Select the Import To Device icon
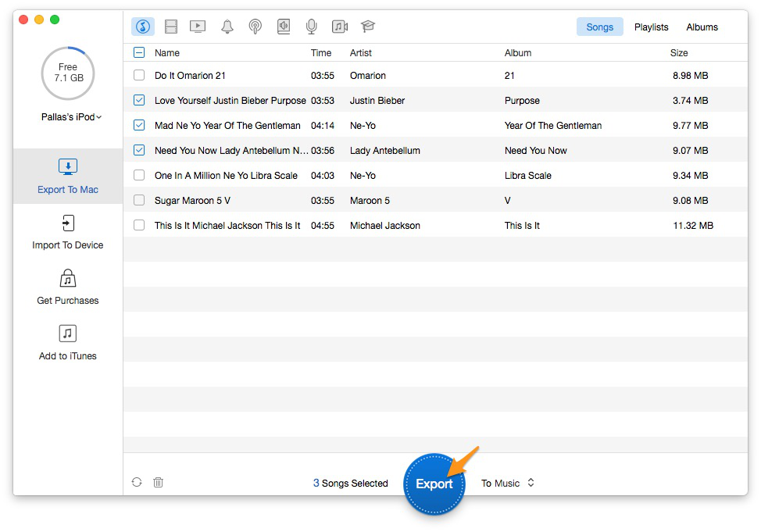The width and height of the screenshot is (761, 532). pos(68,223)
